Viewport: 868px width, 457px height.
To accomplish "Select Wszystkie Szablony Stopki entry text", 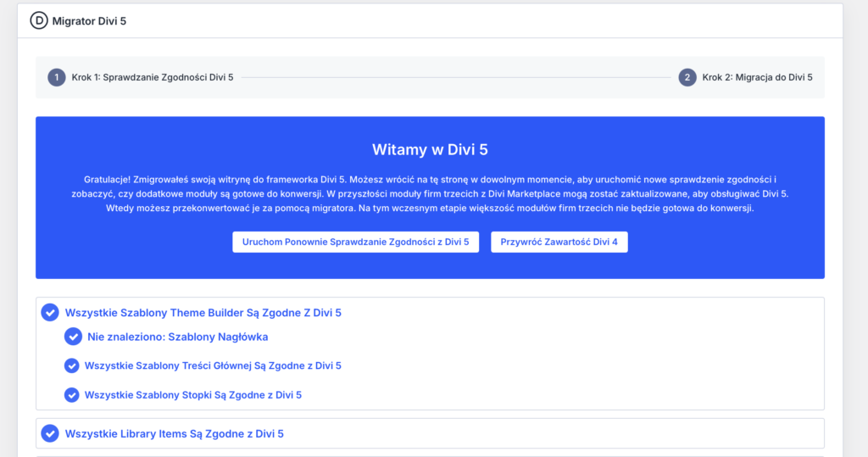I will (x=193, y=394).
